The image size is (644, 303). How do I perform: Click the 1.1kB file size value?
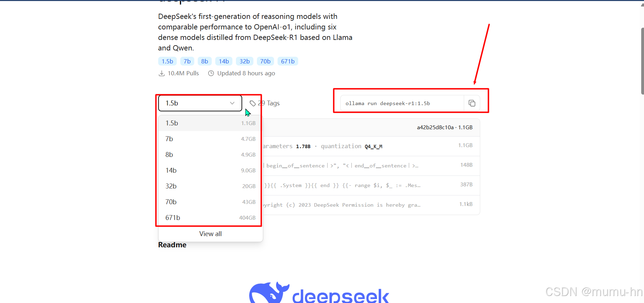coord(466,204)
